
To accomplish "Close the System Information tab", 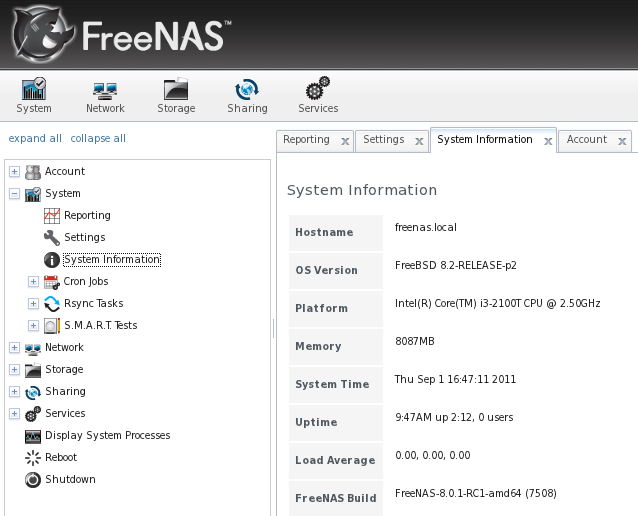I will (548, 141).
